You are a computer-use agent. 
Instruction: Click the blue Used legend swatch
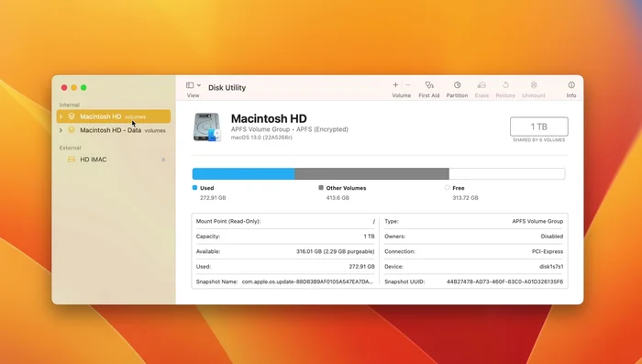(194, 188)
